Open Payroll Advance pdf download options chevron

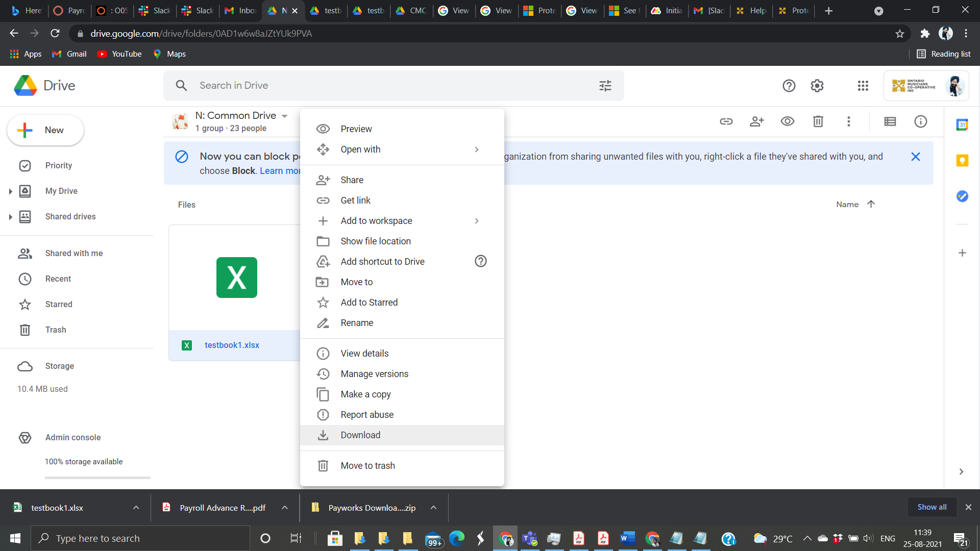[285, 508]
